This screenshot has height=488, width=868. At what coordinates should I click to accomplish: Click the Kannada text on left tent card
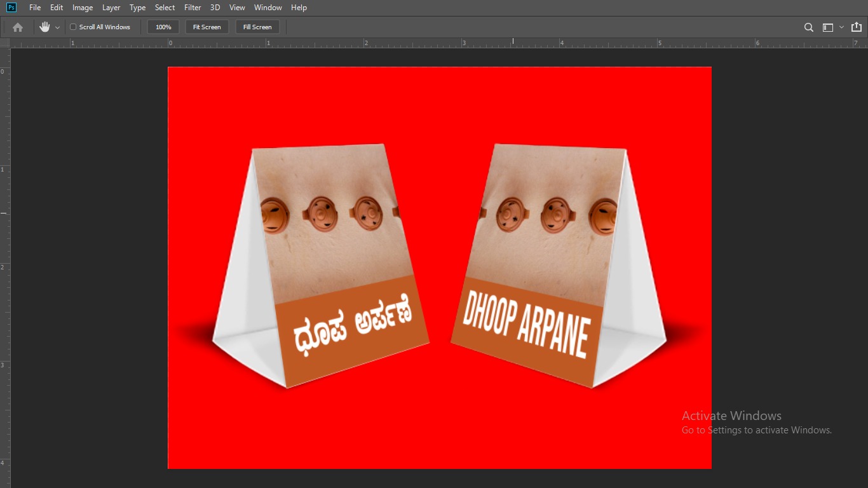(352, 325)
